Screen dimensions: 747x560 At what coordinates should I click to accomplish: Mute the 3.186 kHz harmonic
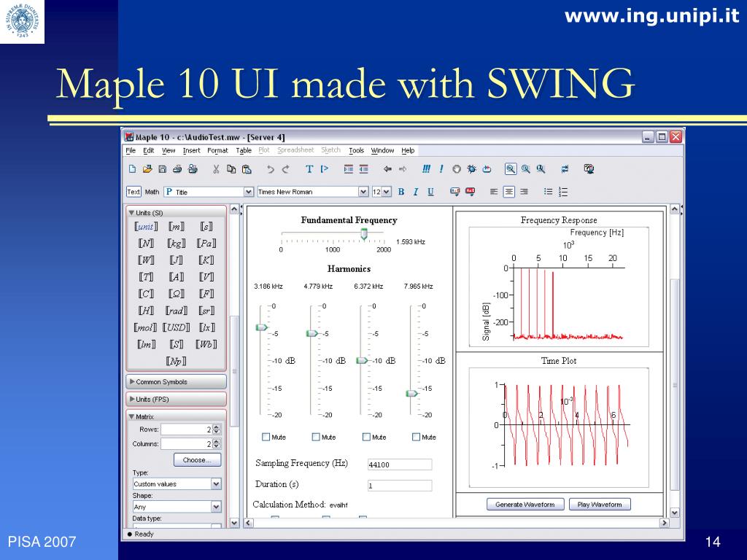266,437
